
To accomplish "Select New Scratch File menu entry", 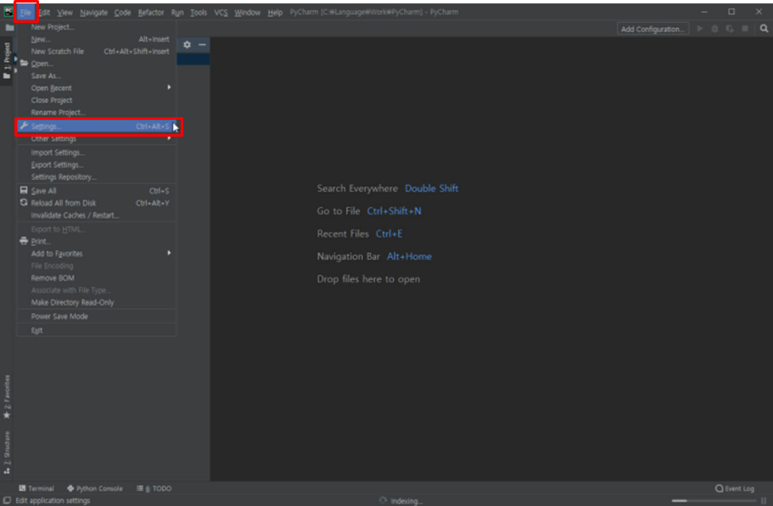I will point(97,51).
